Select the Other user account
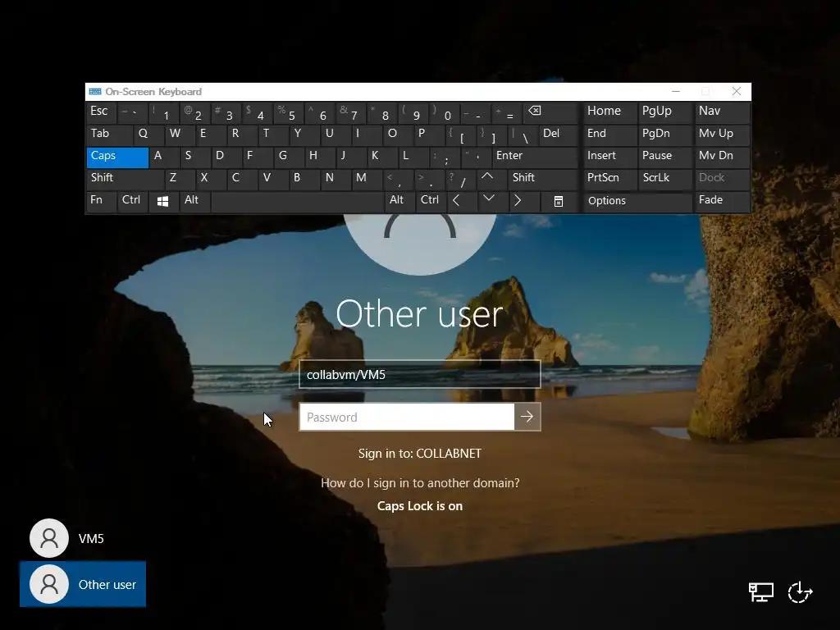The width and height of the screenshot is (840, 630). [x=83, y=584]
